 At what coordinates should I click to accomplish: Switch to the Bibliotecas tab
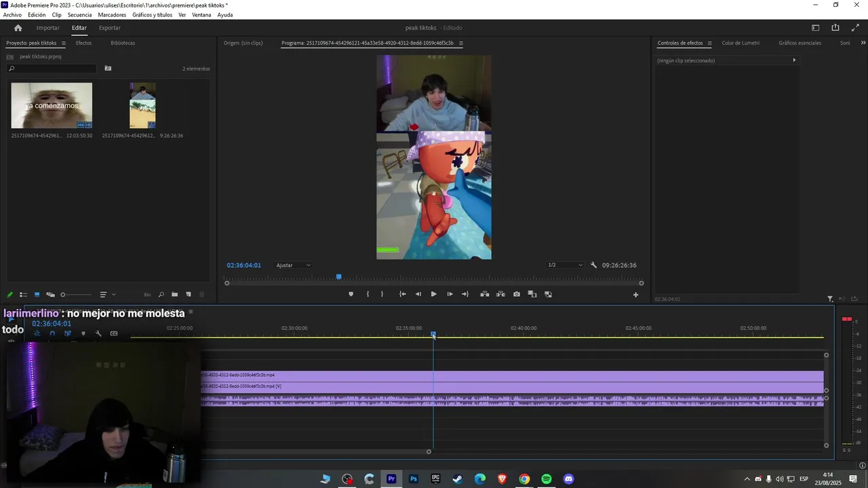[123, 43]
